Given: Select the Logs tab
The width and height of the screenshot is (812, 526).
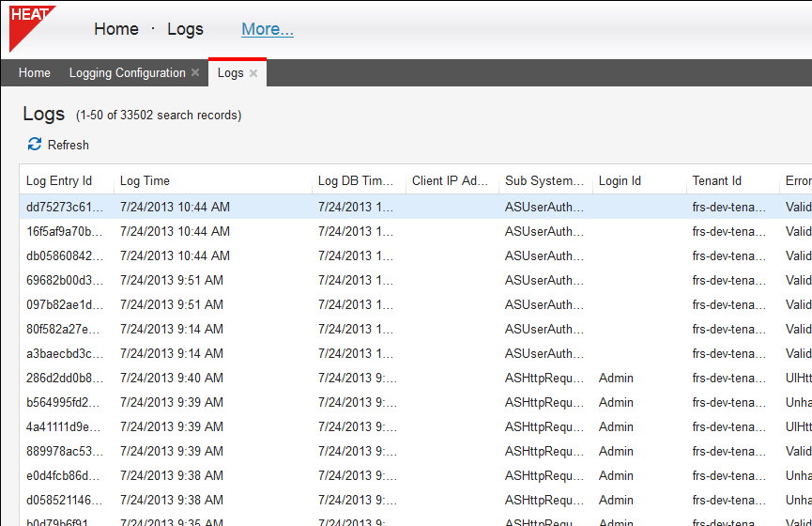Looking at the screenshot, I should pos(230,73).
